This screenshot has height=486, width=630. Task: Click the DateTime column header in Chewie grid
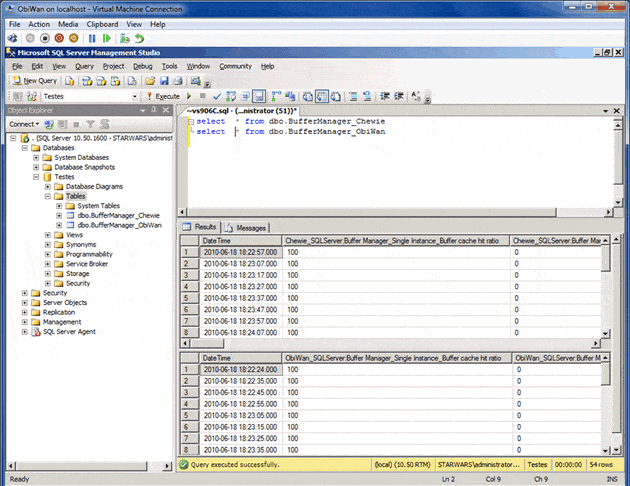click(x=241, y=241)
